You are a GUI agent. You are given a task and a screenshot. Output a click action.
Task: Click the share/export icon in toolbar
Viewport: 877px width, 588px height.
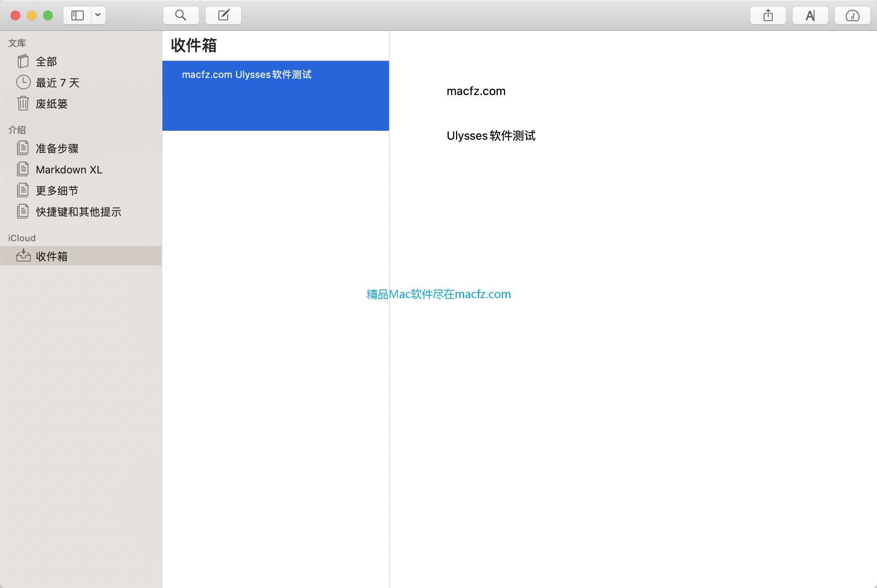pos(767,15)
